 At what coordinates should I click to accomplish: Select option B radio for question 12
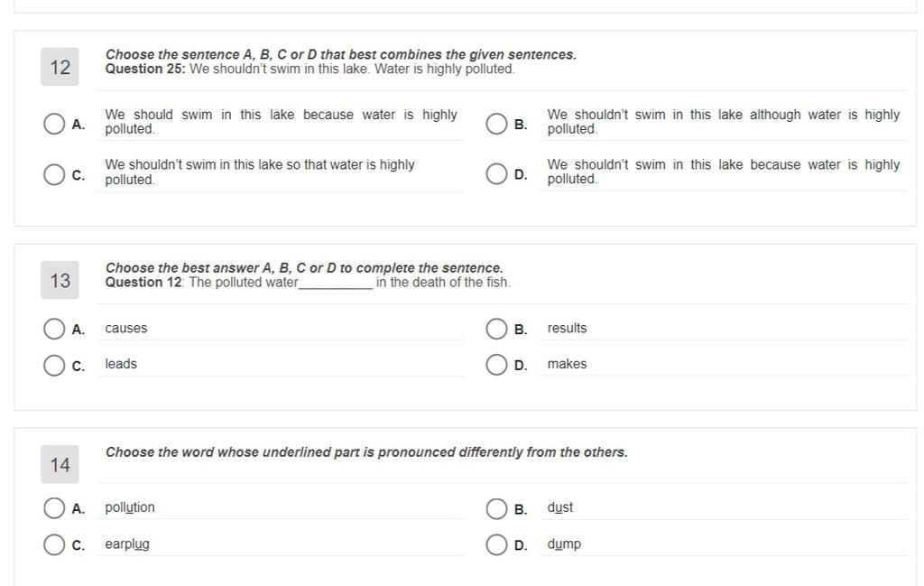496,124
